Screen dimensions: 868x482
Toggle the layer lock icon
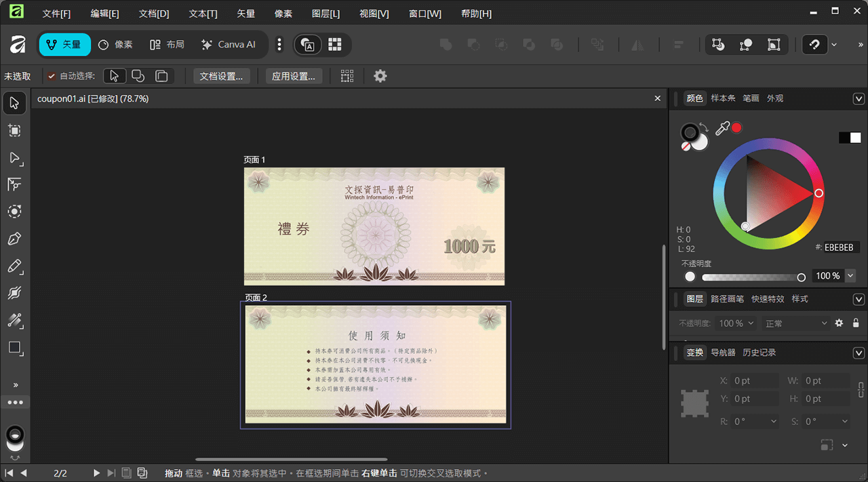click(x=856, y=323)
